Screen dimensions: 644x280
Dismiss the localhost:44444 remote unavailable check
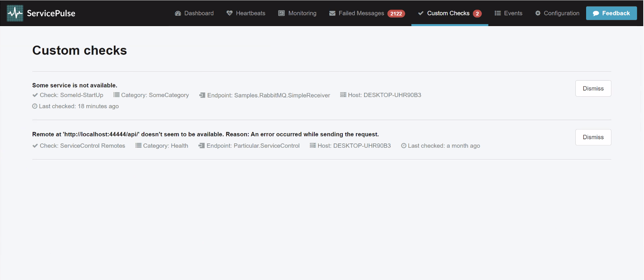(x=593, y=137)
